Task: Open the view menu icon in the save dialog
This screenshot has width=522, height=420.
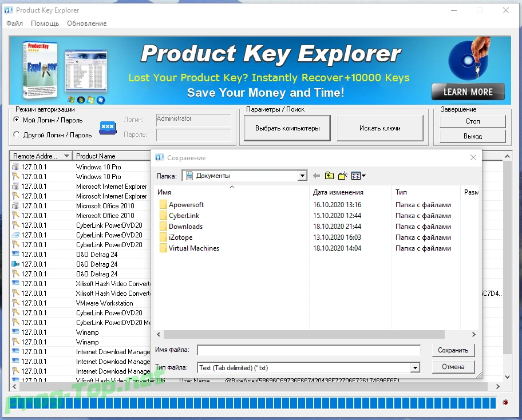Action: [358, 176]
